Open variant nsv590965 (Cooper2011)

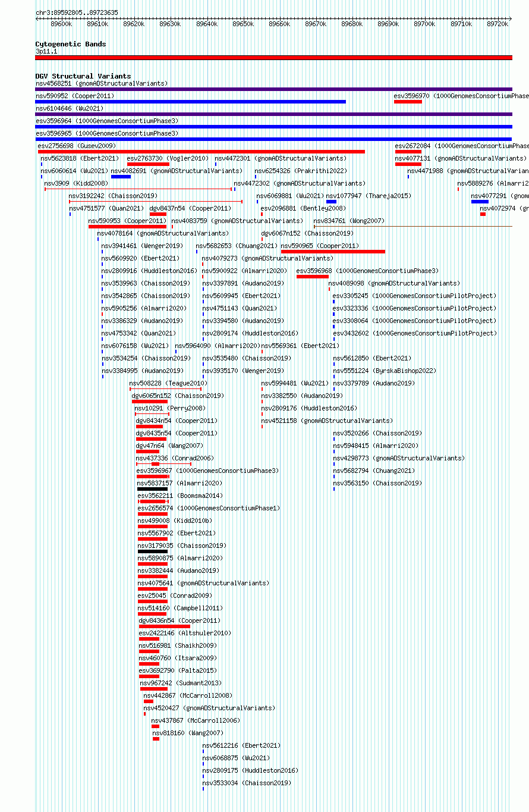(320, 246)
